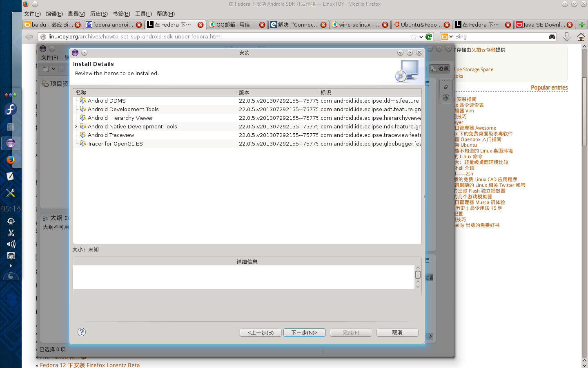This screenshot has height=368, width=588.
Task: Select the Android Traceview row text
Action: 111,135
